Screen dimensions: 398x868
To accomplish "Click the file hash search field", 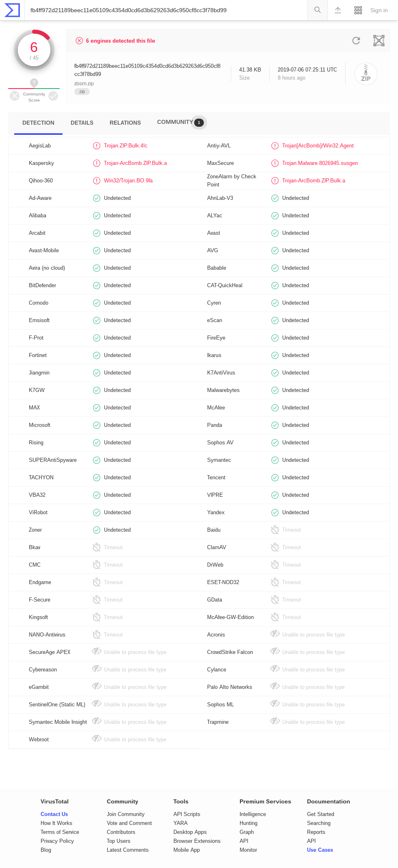I will pos(167,10).
